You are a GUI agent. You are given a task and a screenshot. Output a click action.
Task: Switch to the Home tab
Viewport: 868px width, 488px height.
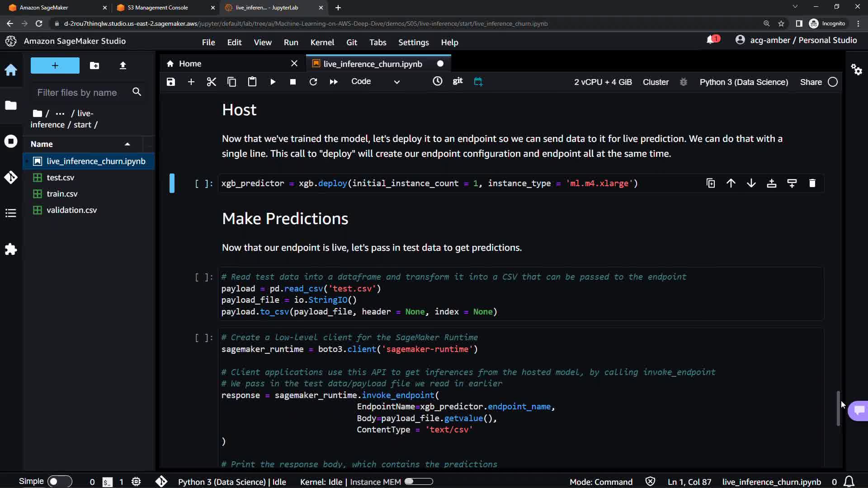(190, 64)
